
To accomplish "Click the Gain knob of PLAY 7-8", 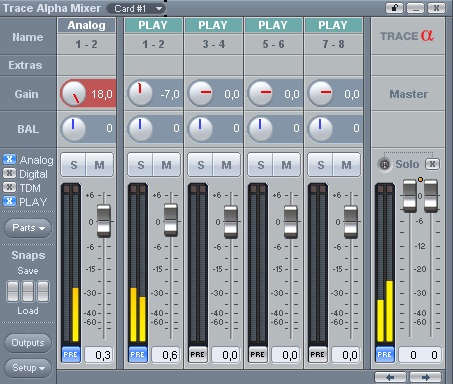I will (x=320, y=93).
